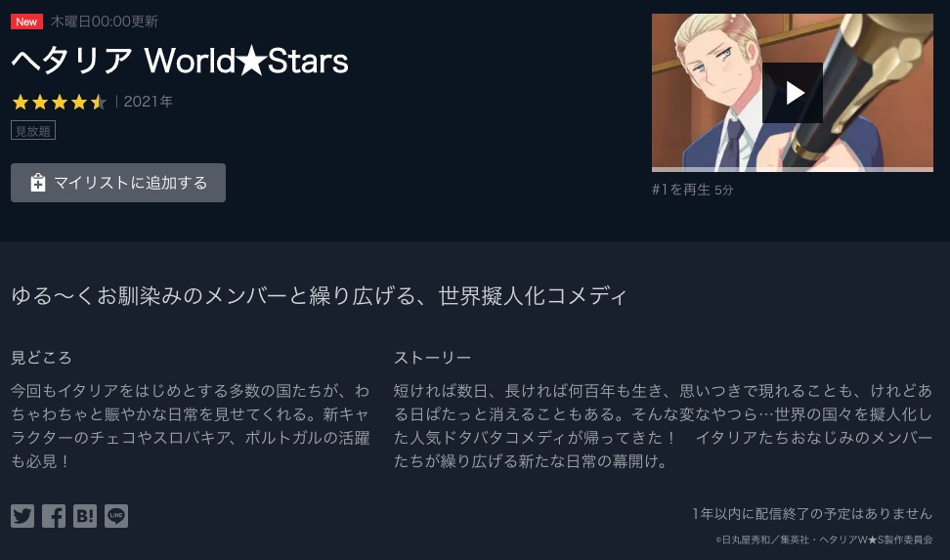Viewport: 950px width, 560px height.
Task: Send this title through LINE icon
Action: click(116, 516)
